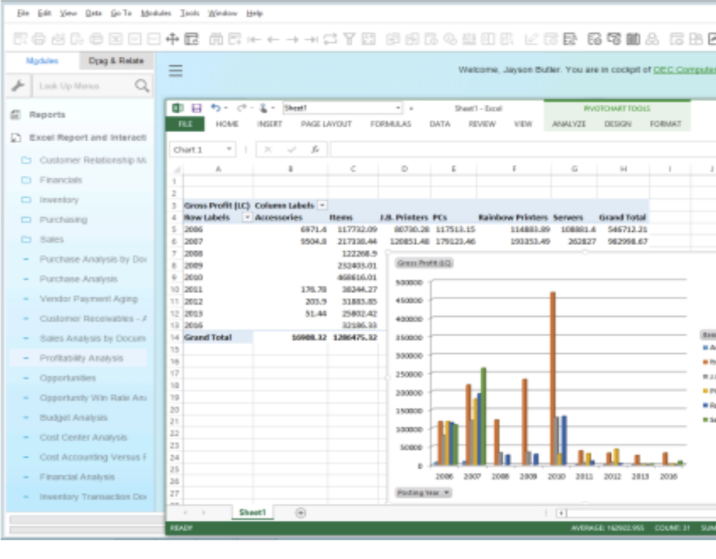The width and height of the screenshot is (716, 559).
Task: Go to the first data record
Action: click(254, 40)
